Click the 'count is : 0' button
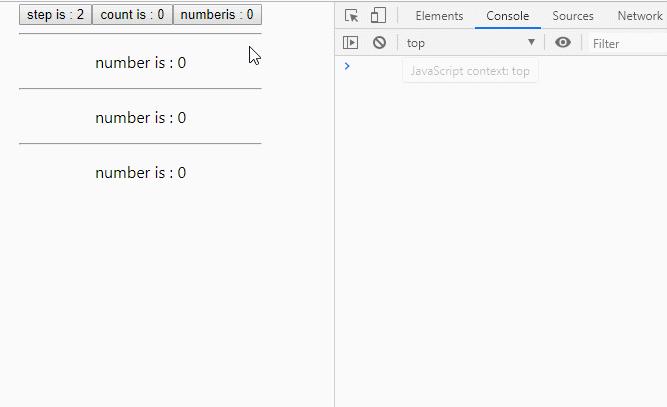The image size is (667, 407). point(132,14)
